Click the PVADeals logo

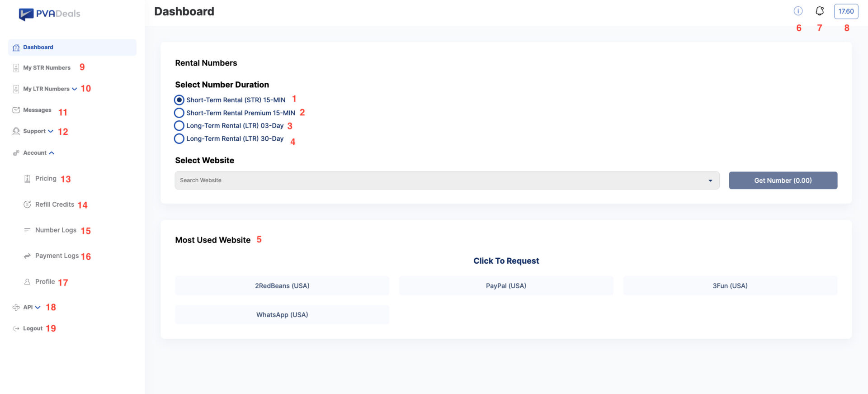tap(49, 14)
